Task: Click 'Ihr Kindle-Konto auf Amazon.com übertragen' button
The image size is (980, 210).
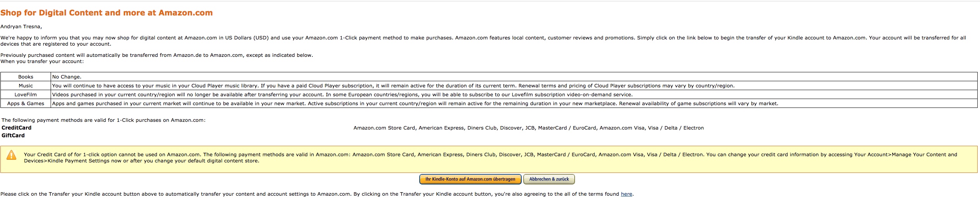Action: click(x=470, y=179)
